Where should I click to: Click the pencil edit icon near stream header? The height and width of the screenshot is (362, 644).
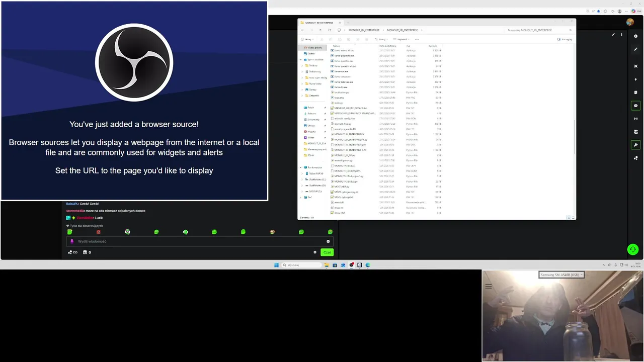(x=613, y=35)
